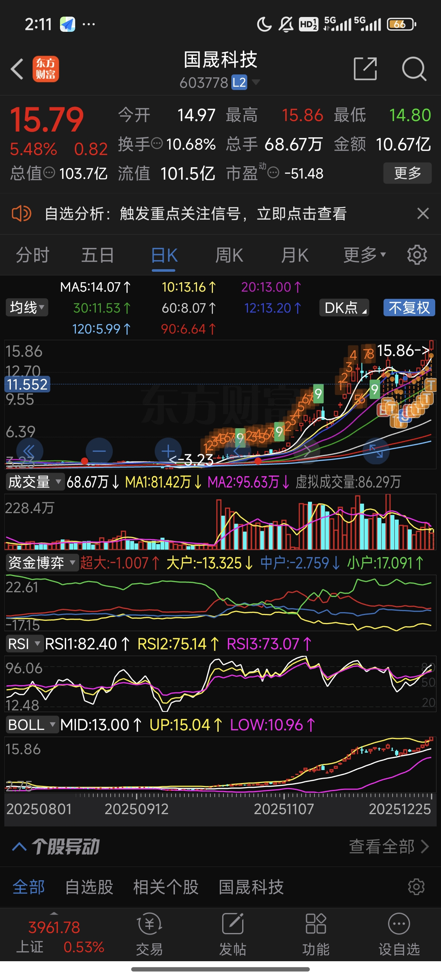Dismiss the 自选分析 banner
The width and height of the screenshot is (441, 980).
pos(423,214)
